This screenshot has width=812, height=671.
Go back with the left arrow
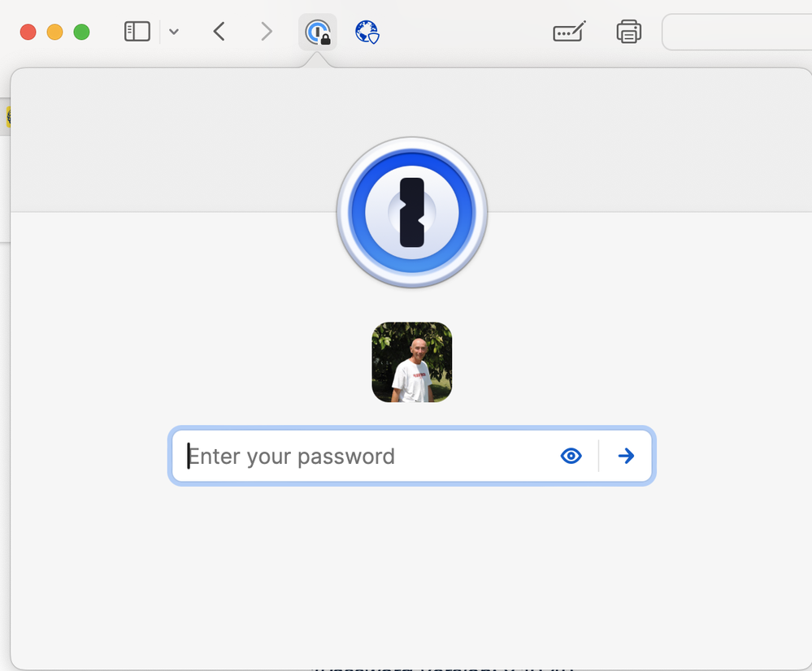(219, 32)
